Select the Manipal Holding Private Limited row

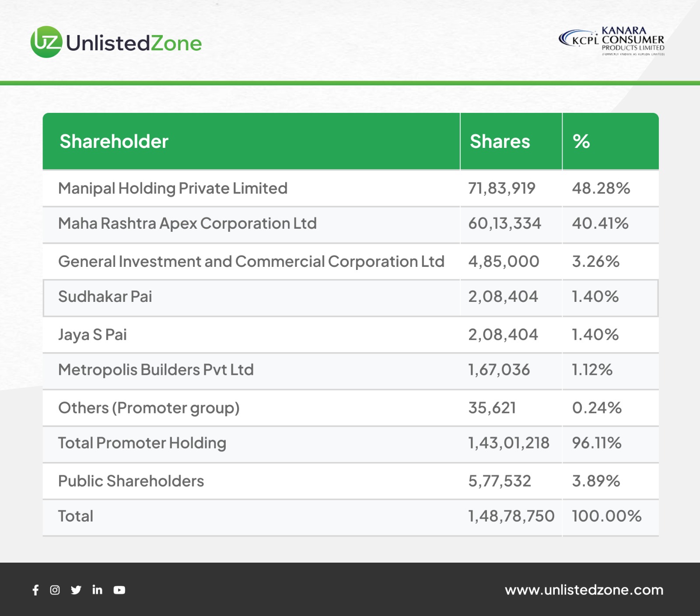click(173, 189)
